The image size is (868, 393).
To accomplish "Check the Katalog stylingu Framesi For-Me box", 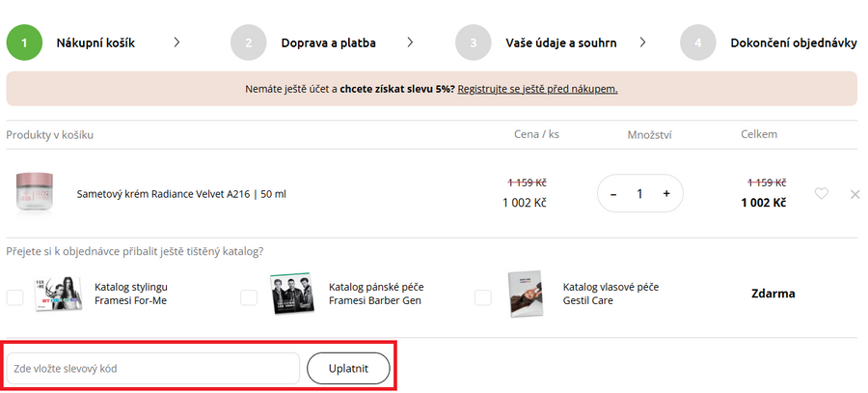I will [14, 297].
